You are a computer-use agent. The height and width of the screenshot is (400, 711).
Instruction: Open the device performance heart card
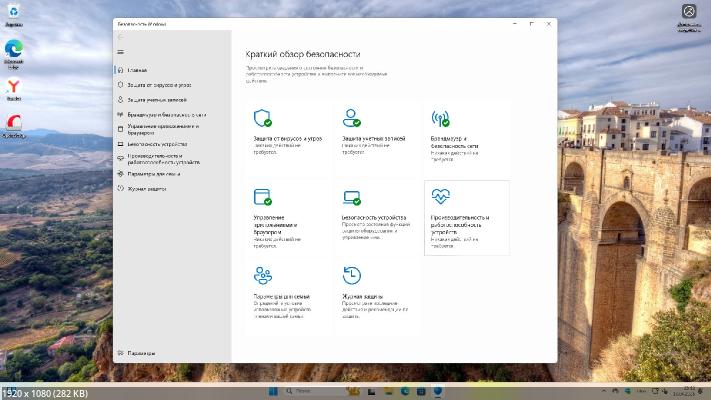(467, 218)
